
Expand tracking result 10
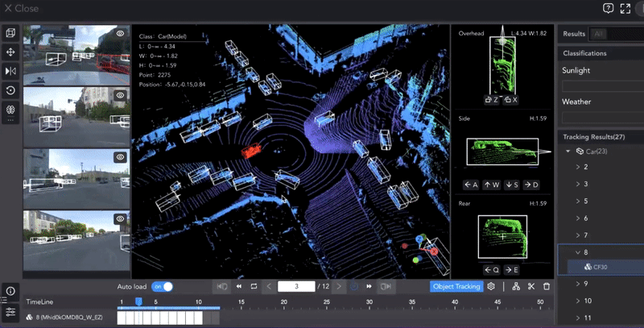coord(577,301)
